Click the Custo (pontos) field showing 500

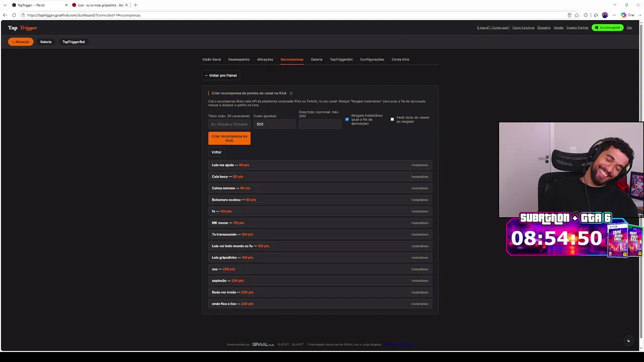(275, 124)
